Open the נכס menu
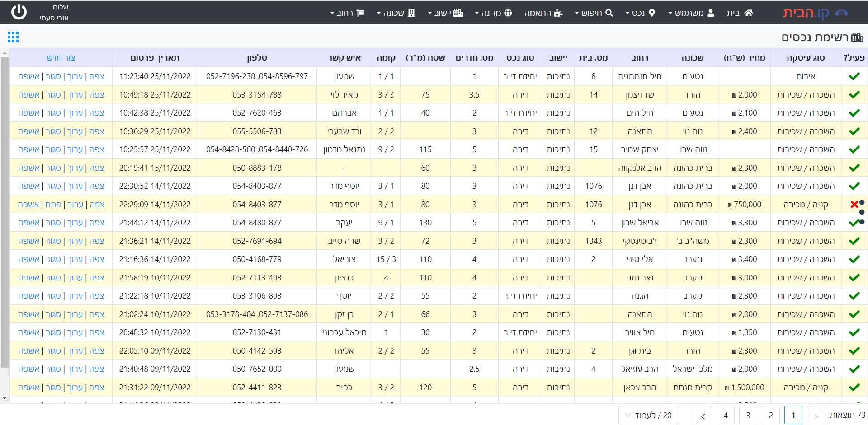Image resolution: width=868 pixels, height=425 pixels. tap(640, 13)
